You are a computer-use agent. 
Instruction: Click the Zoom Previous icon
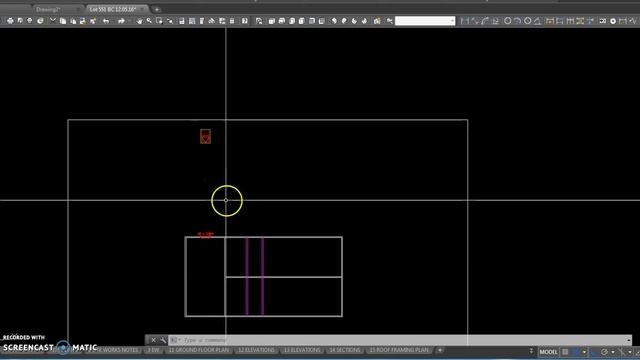[x=170, y=20]
